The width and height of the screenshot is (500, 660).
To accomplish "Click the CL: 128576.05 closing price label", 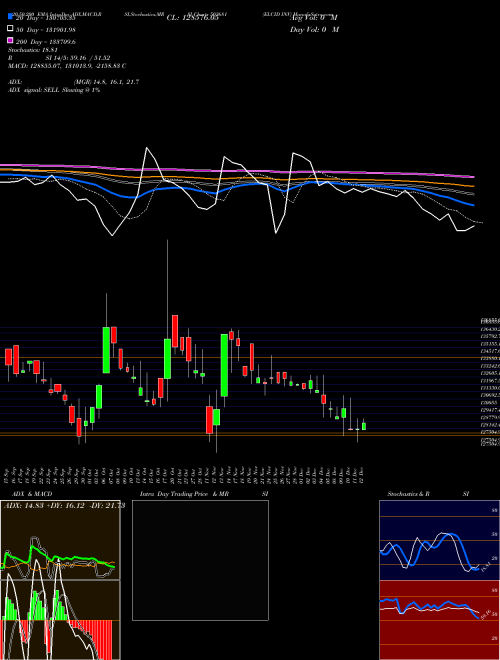I will [x=193, y=18].
